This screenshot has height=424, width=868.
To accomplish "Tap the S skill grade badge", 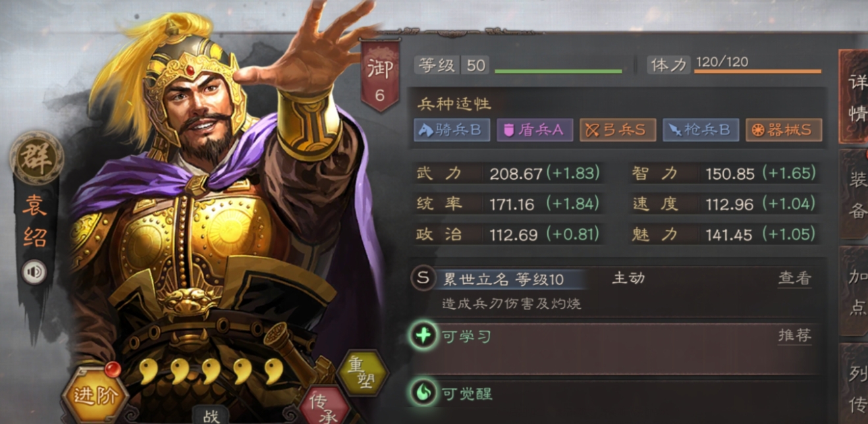I will (423, 278).
